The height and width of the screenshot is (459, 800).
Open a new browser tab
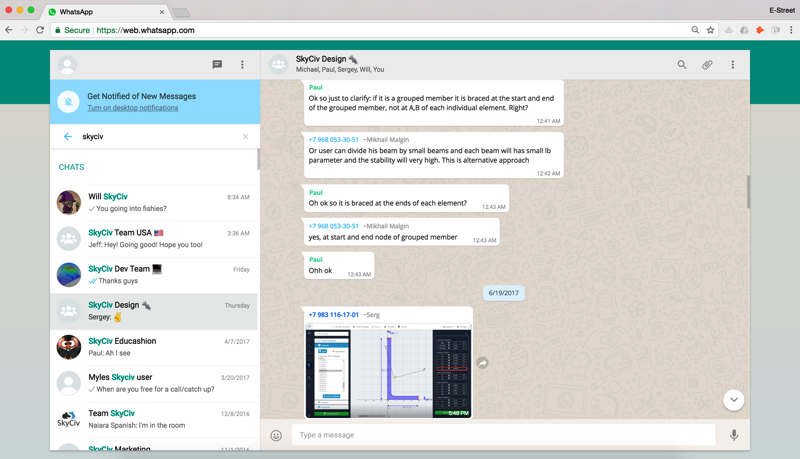pos(181,12)
